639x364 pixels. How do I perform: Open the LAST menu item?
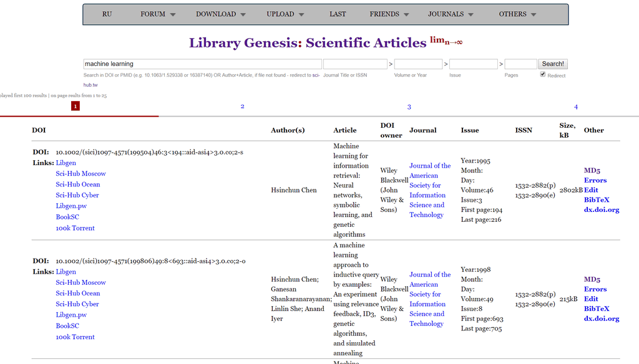[338, 14]
